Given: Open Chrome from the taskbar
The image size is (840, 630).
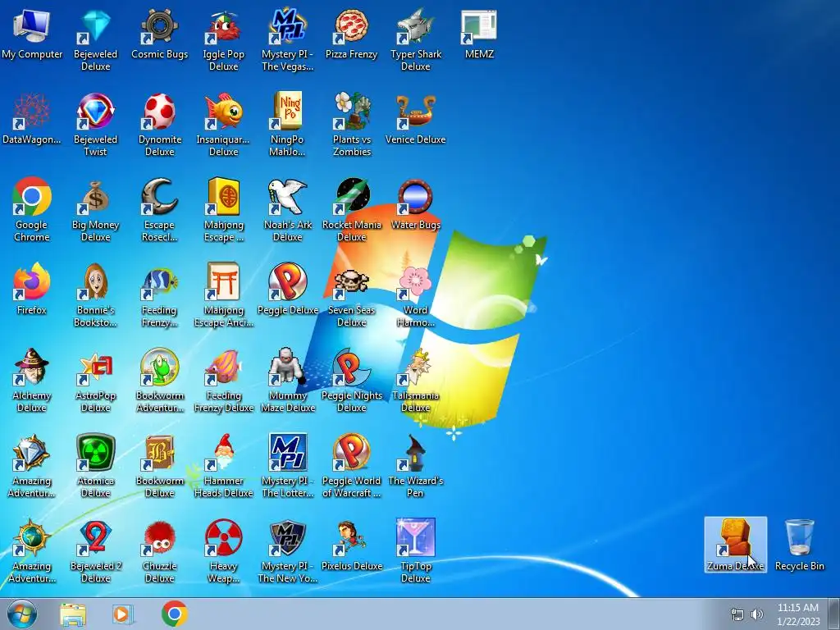Looking at the screenshot, I should pos(174,614).
